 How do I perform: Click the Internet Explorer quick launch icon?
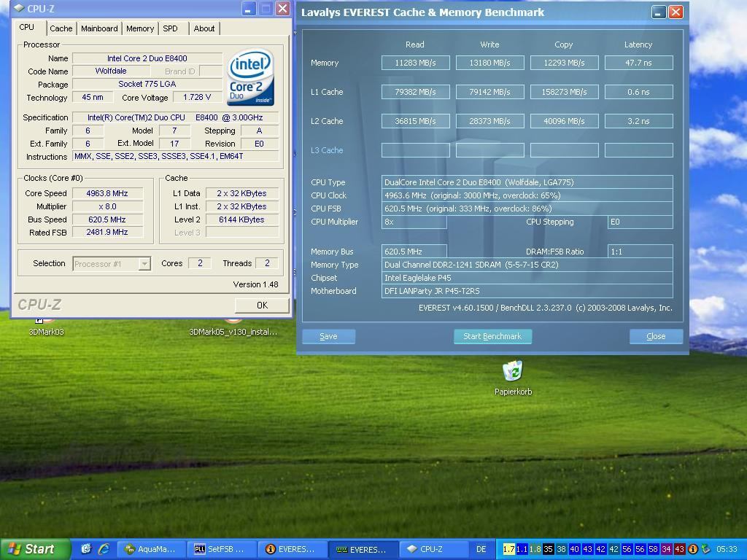(x=104, y=549)
